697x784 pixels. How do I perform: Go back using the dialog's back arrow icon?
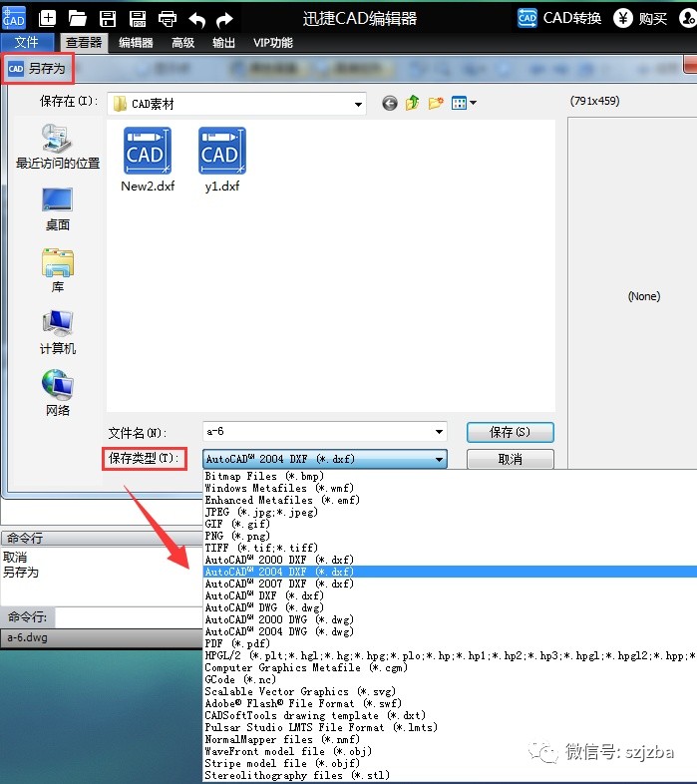389,103
